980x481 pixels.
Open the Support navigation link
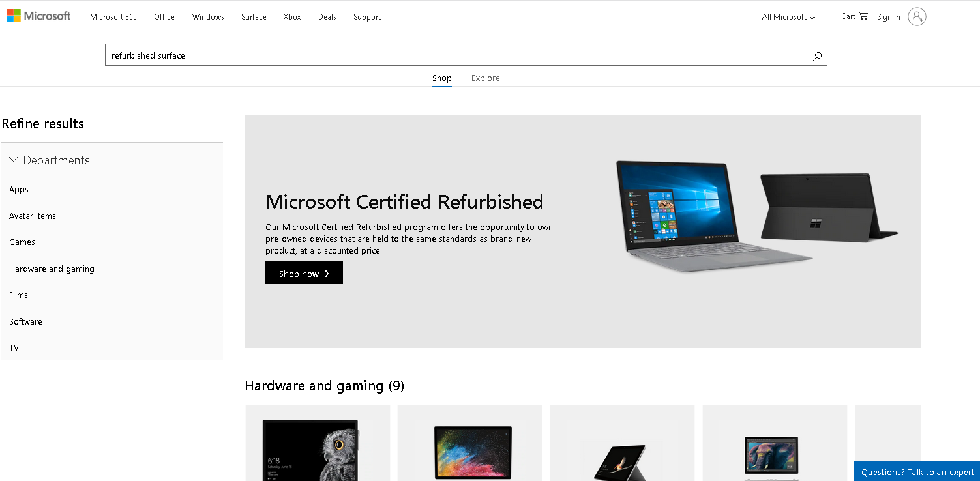pyautogui.click(x=367, y=17)
